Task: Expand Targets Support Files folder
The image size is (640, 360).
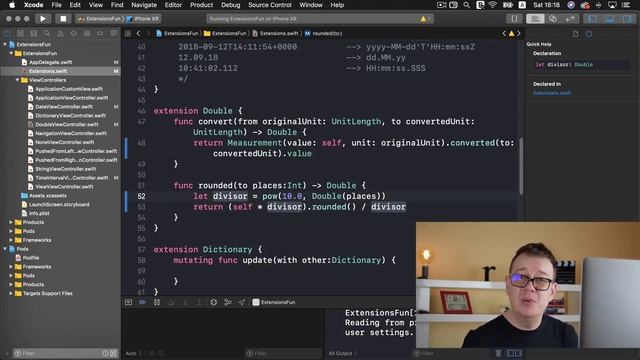Action: pyautogui.click(x=11, y=293)
